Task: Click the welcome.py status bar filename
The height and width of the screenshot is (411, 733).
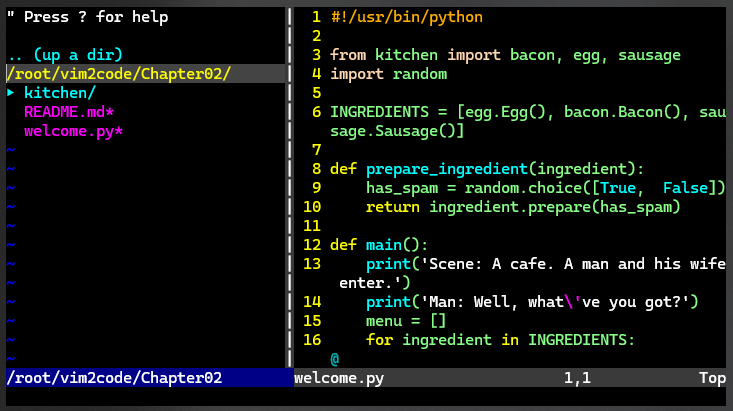Action: (x=339, y=378)
